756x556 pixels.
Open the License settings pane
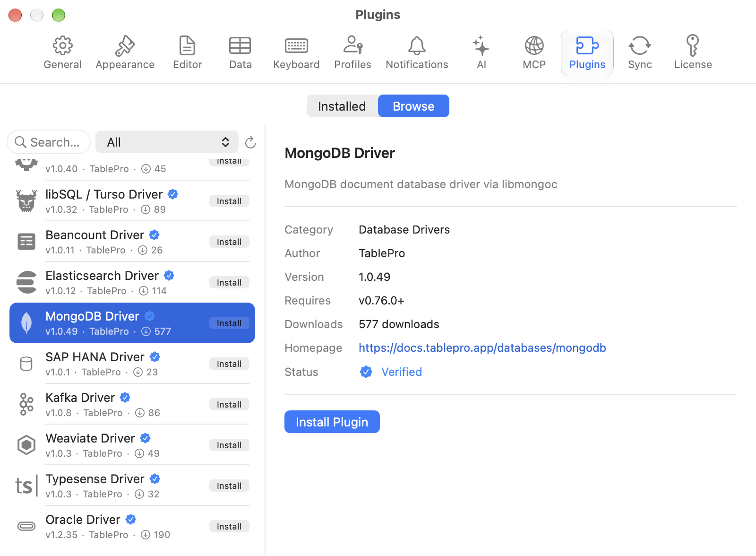(x=693, y=53)
